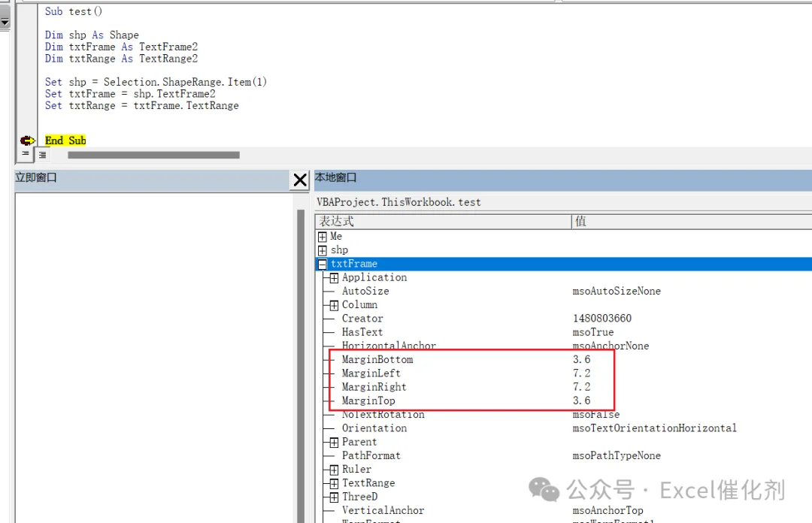Click the 值 column header
This screenshot has width=812, height=523.
tap(692, 222)
